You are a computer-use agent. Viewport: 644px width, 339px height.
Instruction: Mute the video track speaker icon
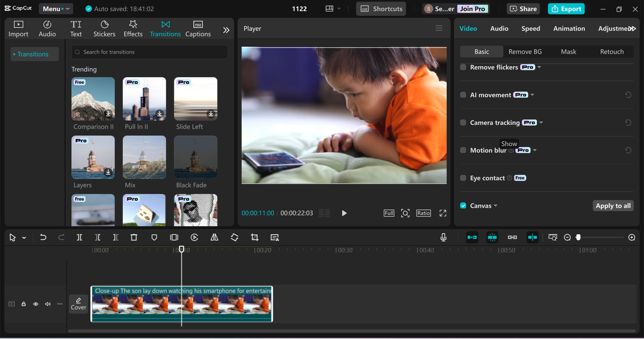(x=48, y=304)
